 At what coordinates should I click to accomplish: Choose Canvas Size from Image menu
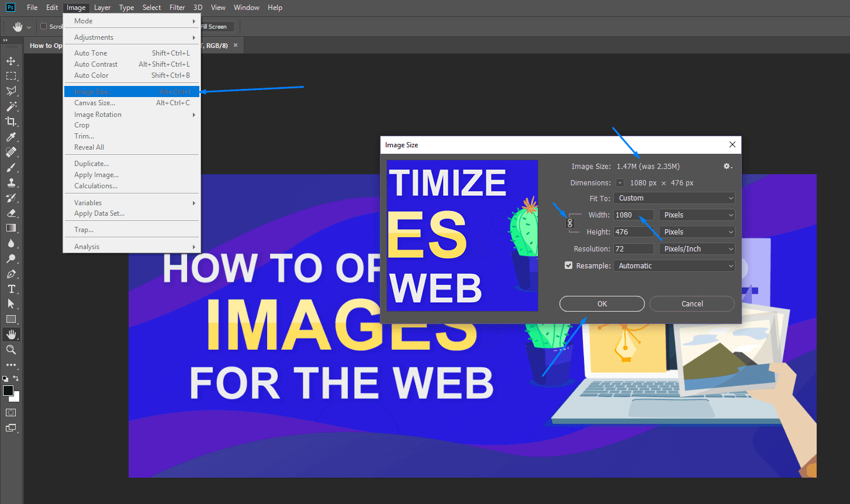(x=132, y=103)
